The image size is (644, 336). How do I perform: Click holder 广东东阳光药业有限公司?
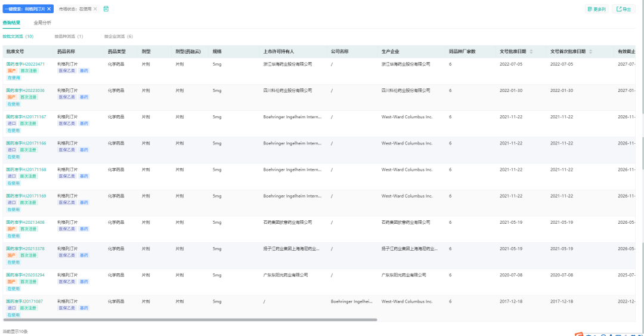[286, 275]
